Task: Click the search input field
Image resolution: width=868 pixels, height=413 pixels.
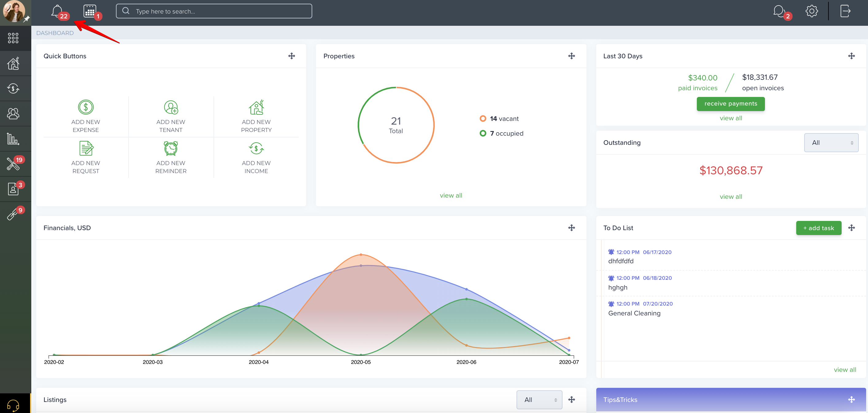Action: point(214,11)
